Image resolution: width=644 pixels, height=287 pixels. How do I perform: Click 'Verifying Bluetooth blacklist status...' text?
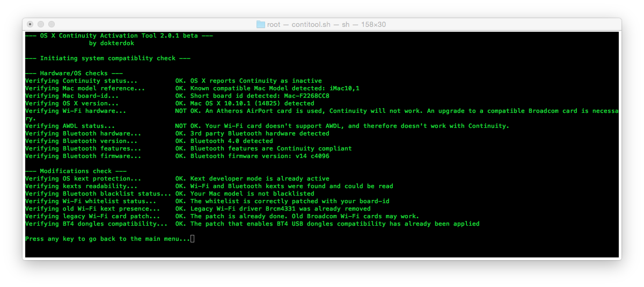[98, 193]
